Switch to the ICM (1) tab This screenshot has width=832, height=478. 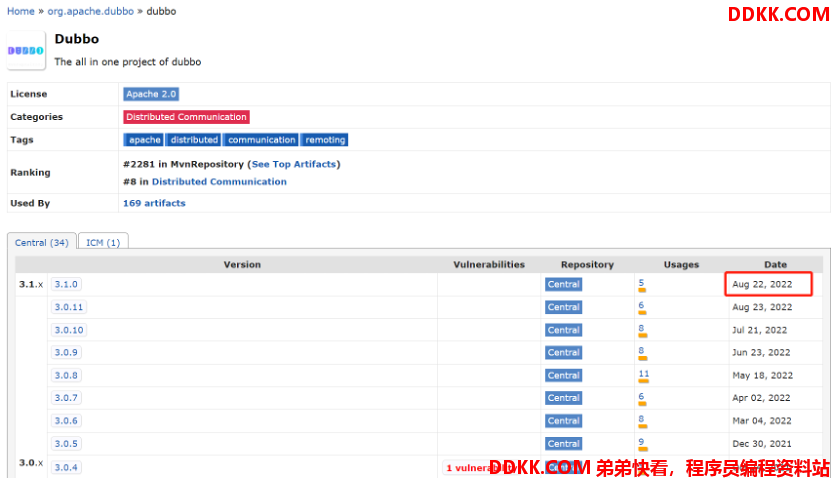point(103,242)
